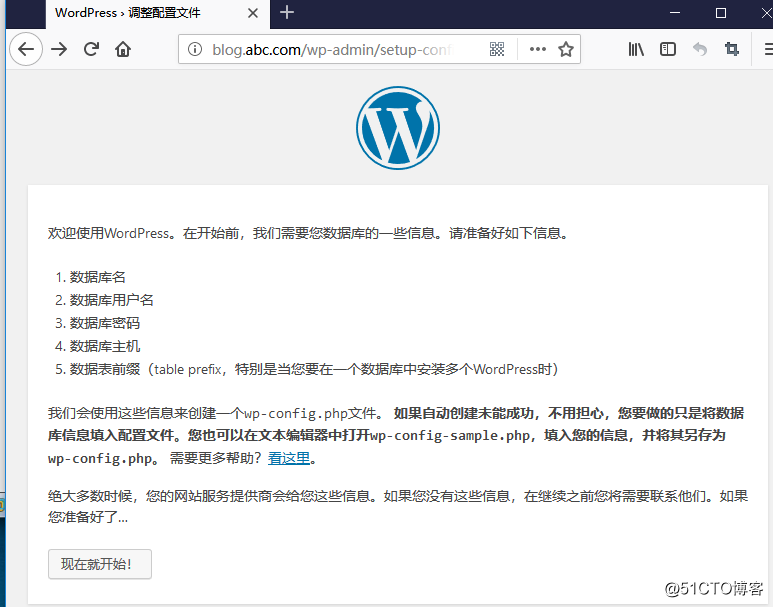Screen dimensions: 773x607
Task: Click the undo arrow toolbar icon
Action: (700, 49)
